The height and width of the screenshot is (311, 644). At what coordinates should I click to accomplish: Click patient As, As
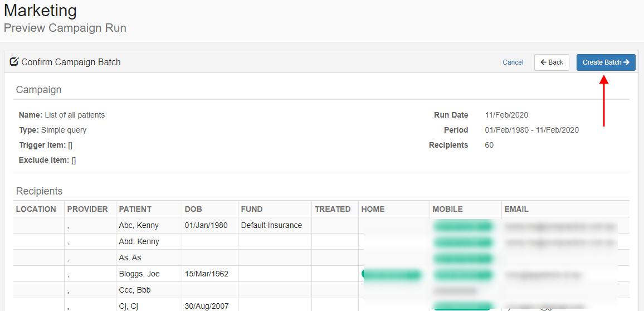point(130,257)
